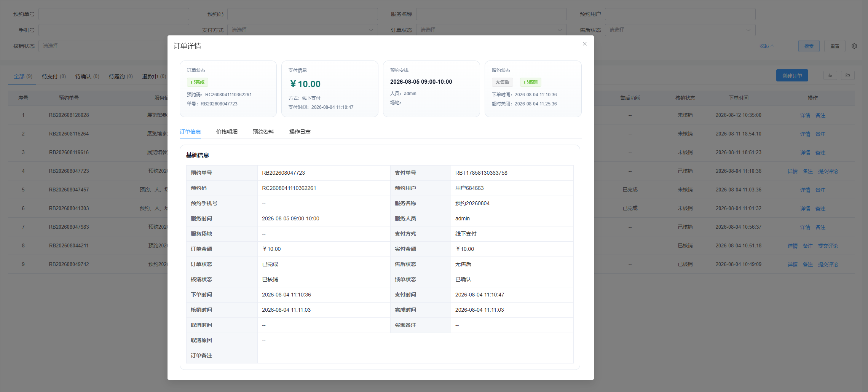Click 备注 for order dated 2026-08-04 11:01:32

pos(820,209)
